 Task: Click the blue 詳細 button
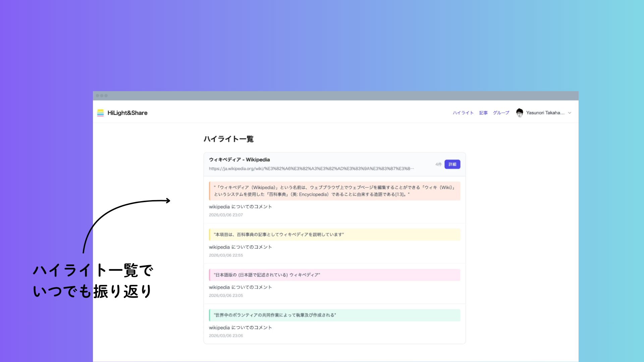pos(452,164)
